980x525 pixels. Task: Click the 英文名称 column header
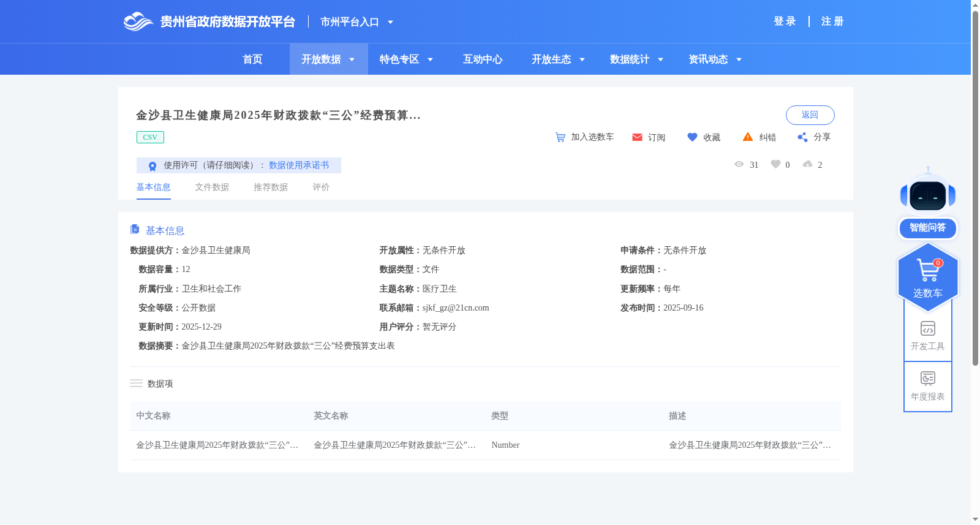(331, 416)
